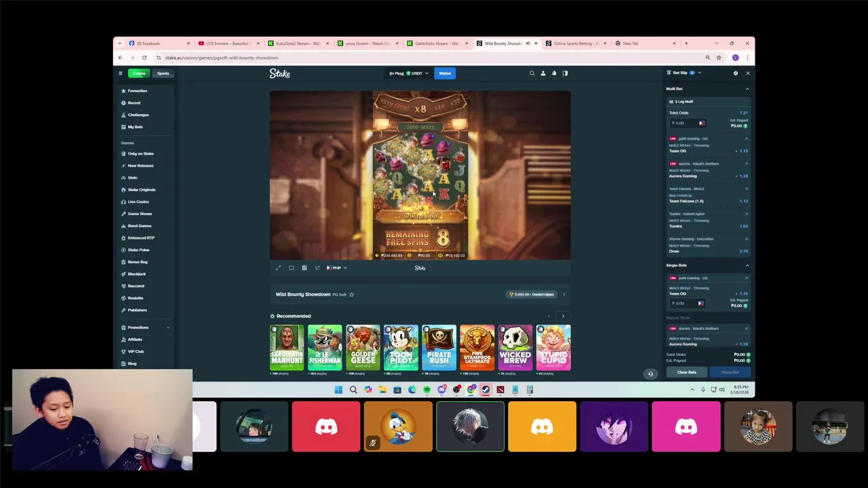Open Enhanced RTP category
Image resolution: width=868 pixels, height=488 pixels.
pos(138,238)
